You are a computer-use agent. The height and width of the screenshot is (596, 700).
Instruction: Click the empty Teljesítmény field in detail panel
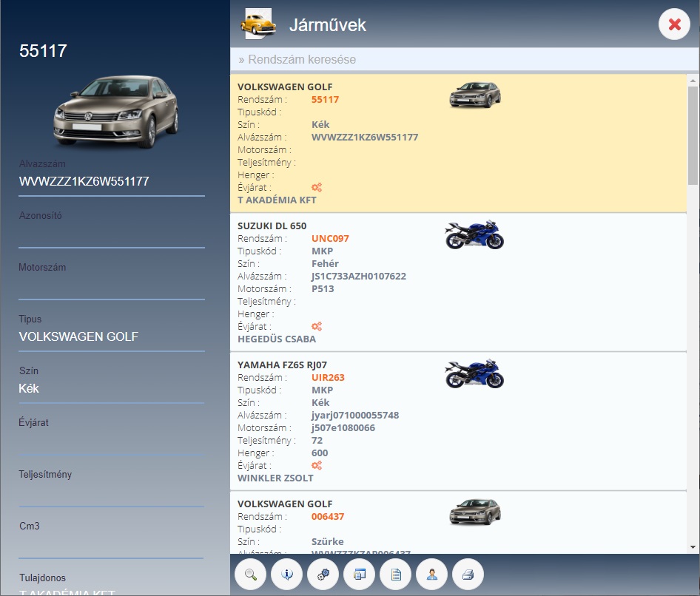(x=112, y=493)
